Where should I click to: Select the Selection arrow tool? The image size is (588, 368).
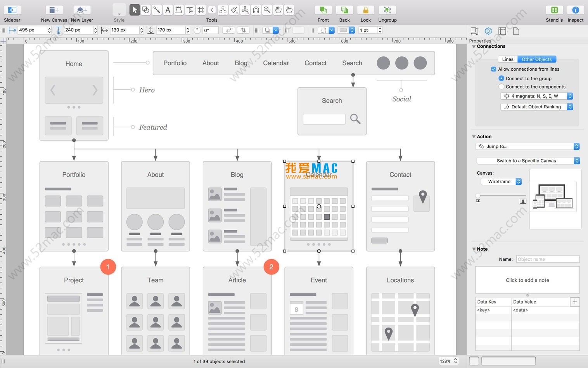coord(135,10)
